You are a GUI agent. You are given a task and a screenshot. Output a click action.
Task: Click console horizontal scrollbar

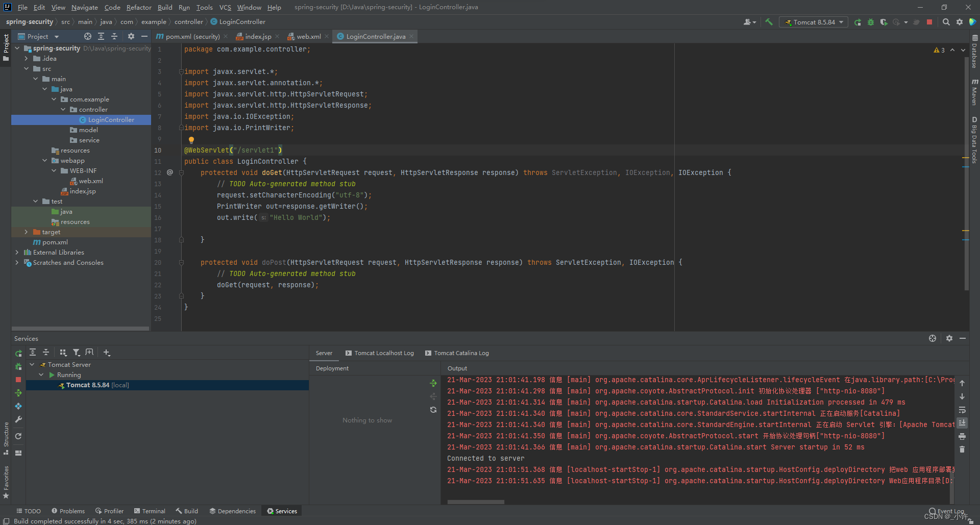[x=476, y=502]
